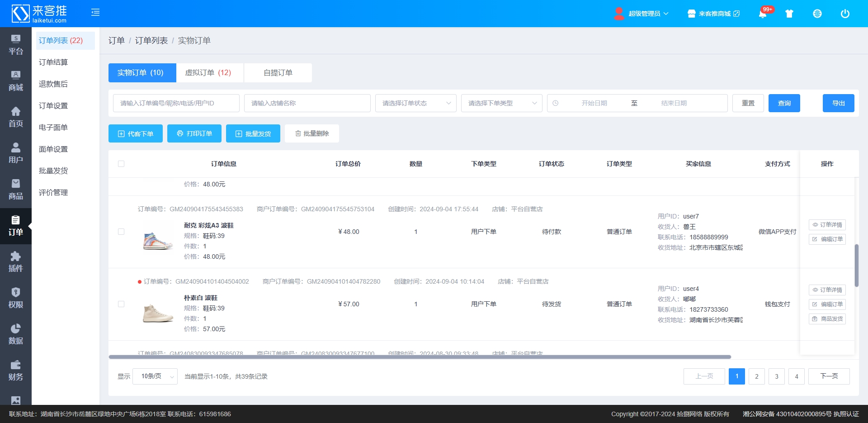Change the 10条/页 page size dropdown
868x423 pixels.
155,376
